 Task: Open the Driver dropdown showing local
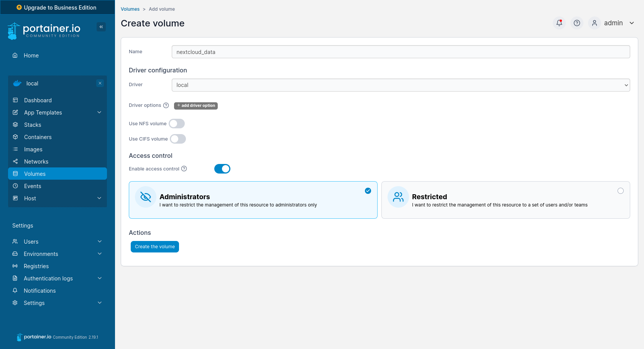(x=401, y=85)
